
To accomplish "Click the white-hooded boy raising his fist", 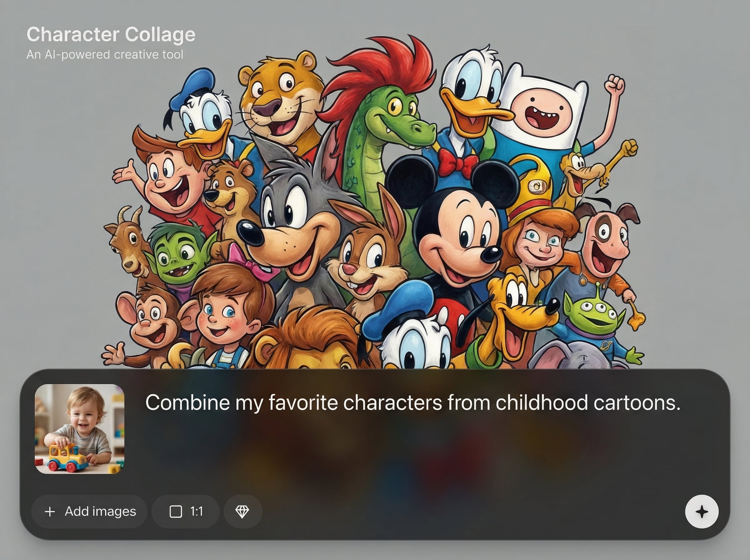I will [542, 112].
